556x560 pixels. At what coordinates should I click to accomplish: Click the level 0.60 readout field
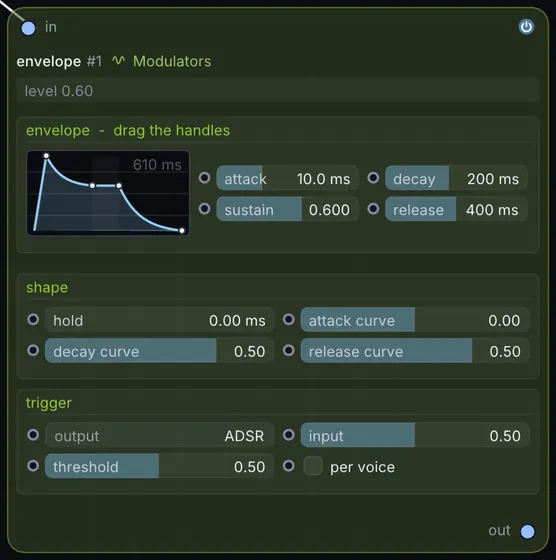(277, 91)
